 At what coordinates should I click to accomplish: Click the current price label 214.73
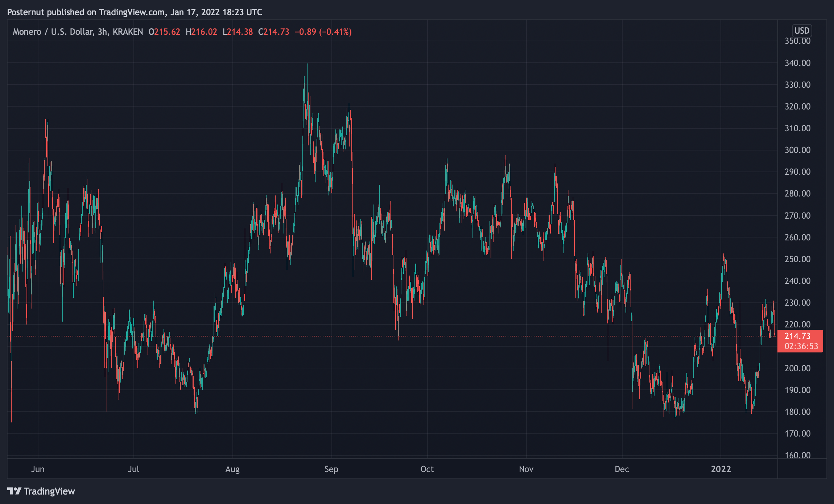(x=797, y=336)
